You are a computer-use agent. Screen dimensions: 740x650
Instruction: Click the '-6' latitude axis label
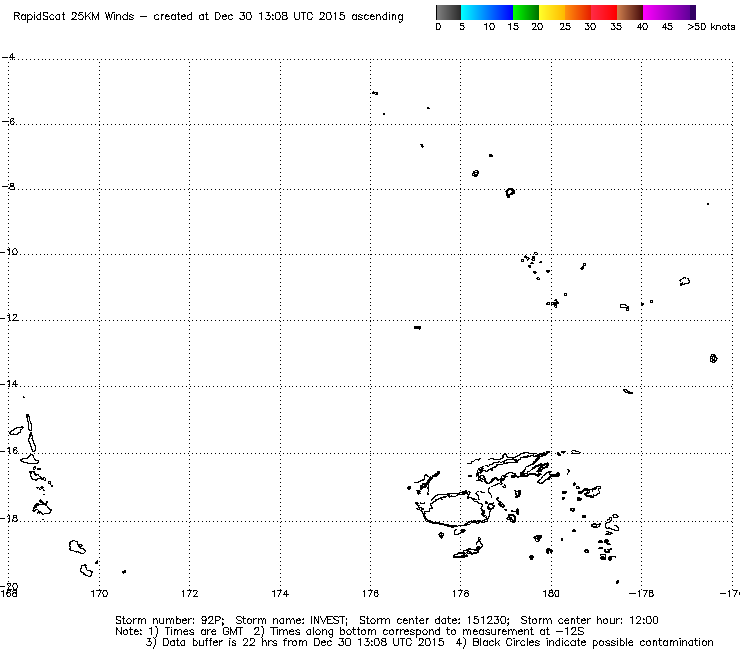tap(8, 121)
